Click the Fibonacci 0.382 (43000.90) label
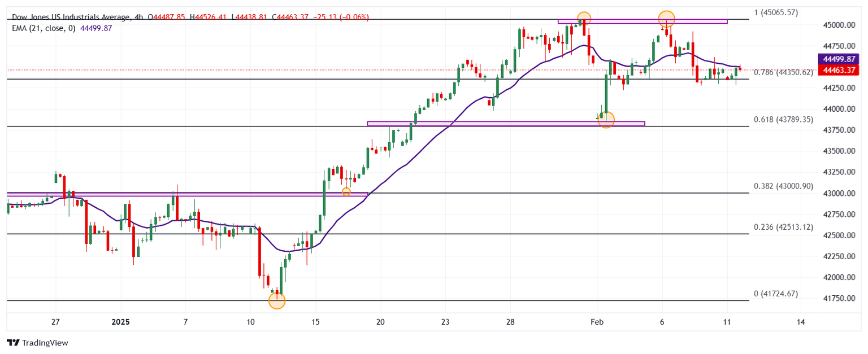 coord(783,186)
